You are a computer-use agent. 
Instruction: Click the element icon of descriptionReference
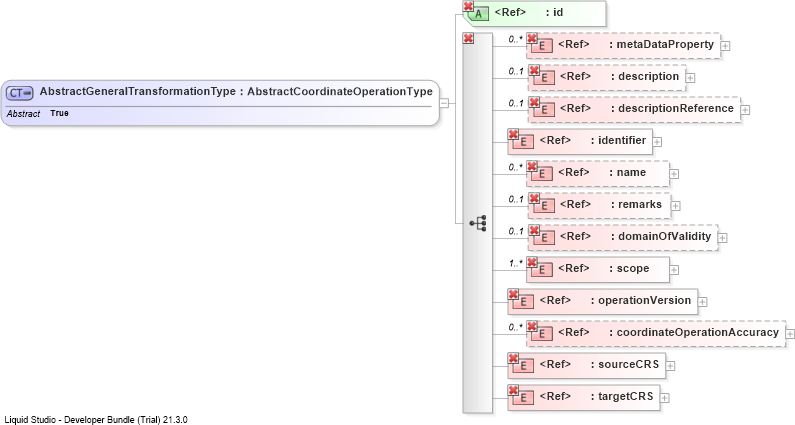pyautogui.click(x=544, y=110)
